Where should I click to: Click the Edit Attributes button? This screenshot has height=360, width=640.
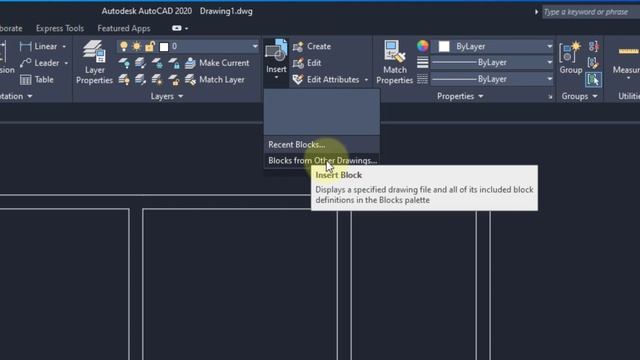click(x=326, y=80)
